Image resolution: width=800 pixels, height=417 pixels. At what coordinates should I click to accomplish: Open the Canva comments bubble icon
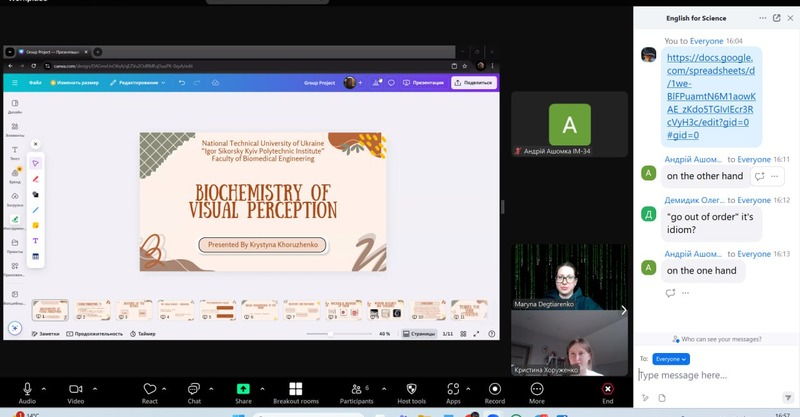(x=391, y=83)
